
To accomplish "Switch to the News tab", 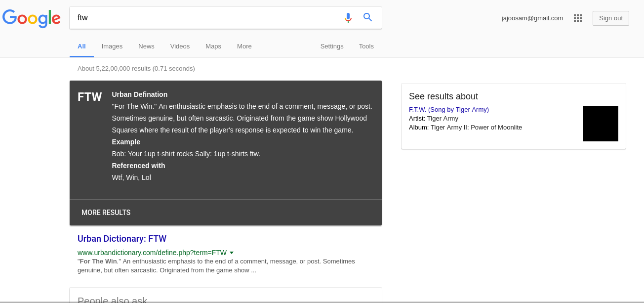I will pyautogui.click(x=146, y=46).
